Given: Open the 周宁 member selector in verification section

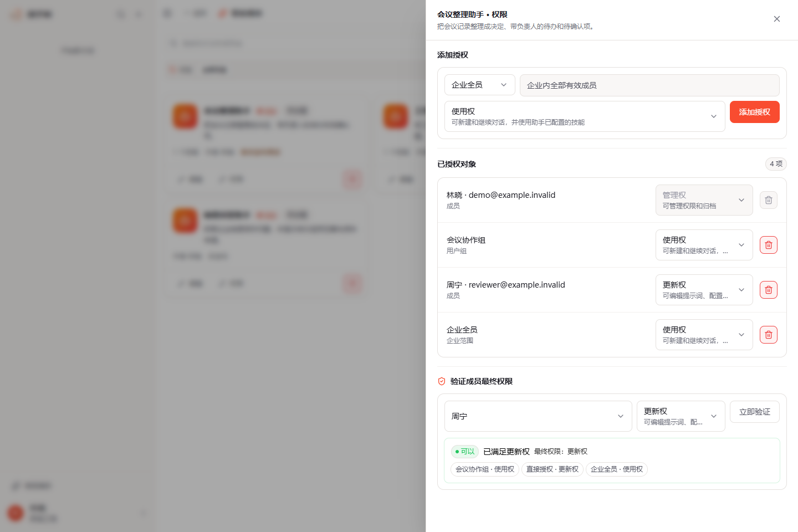Looking at the screenshot, I should coord(538,416).
